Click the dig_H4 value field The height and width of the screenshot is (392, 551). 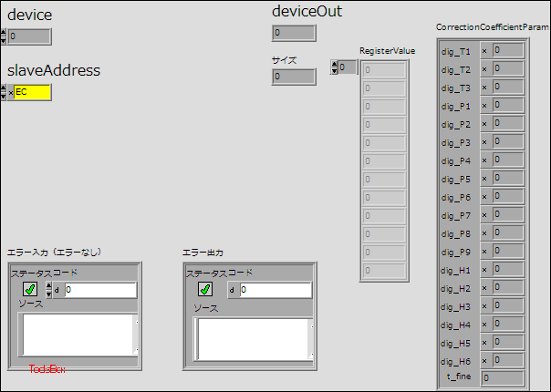[508, 325]
